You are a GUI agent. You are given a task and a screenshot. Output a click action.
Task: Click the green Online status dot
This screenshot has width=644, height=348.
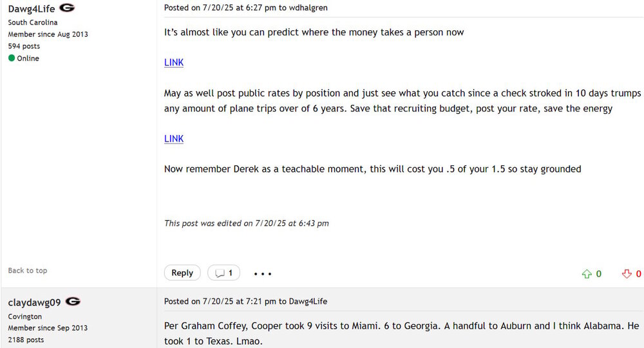pyautogui.click(x=12, y=59)
